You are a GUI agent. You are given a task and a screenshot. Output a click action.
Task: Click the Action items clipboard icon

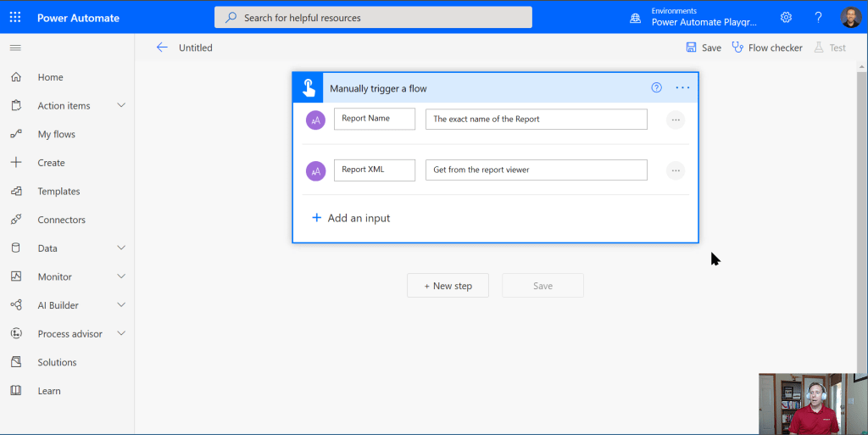point(16,105)
